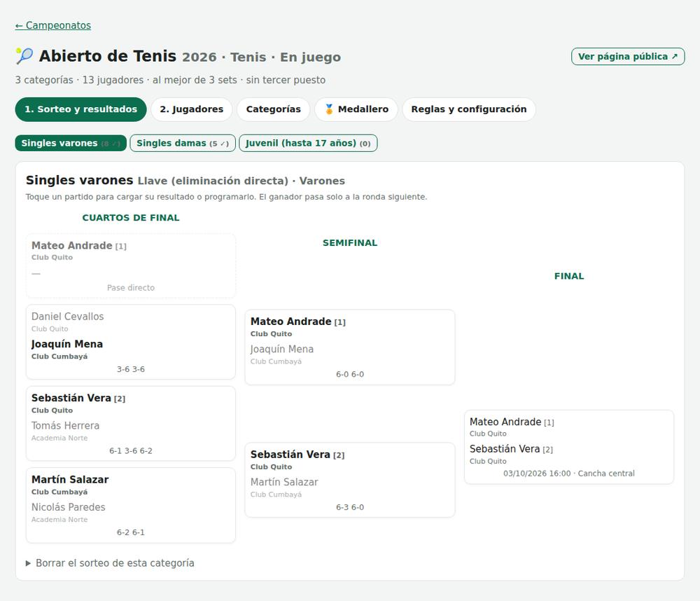Open quarterfinal Sebastián Vera vs Tomás Herrera
The height and width of the screenshot is (601, 700).
tap(131, 423)
